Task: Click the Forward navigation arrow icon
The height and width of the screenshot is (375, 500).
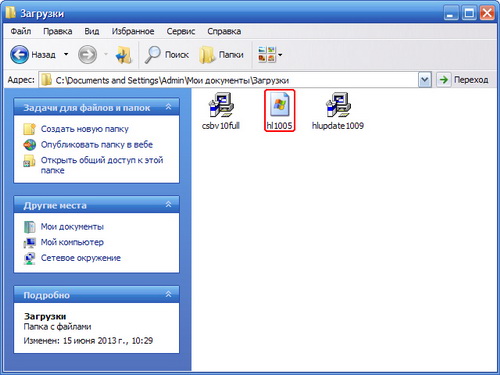Action: (x=87, y=54)
